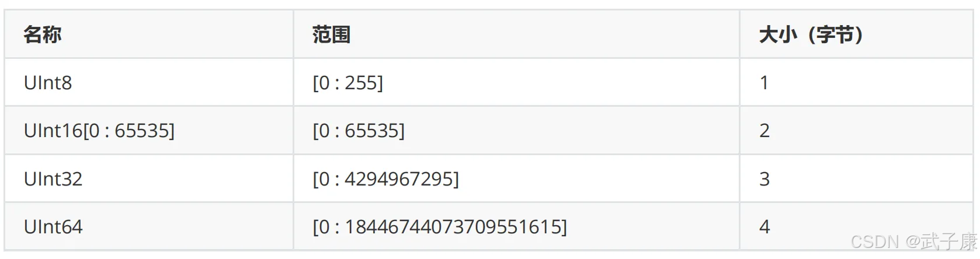This screenshot has width=980, height=259.
Task: Click the 范围 column header
Action: point(331,35)
